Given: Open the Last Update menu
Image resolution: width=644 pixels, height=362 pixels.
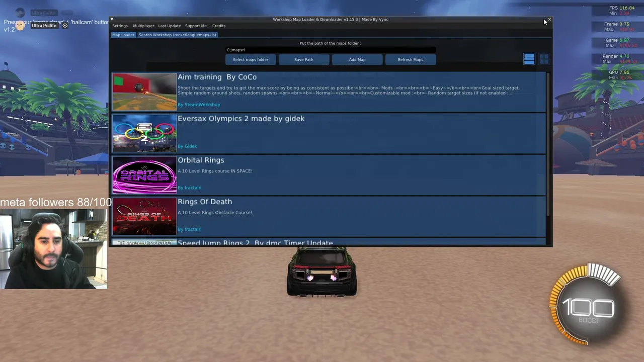Looking at the screenshot, I should (x=170, y=26).
